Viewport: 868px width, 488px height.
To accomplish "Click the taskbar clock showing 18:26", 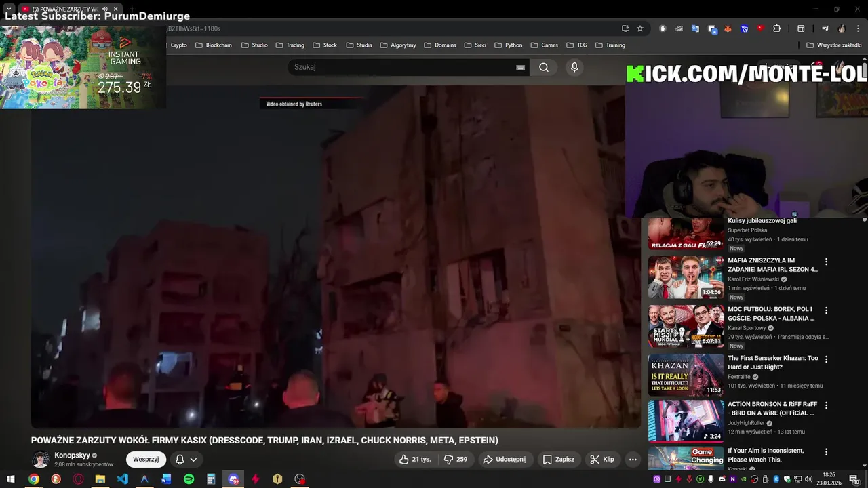I will (829, 479).
